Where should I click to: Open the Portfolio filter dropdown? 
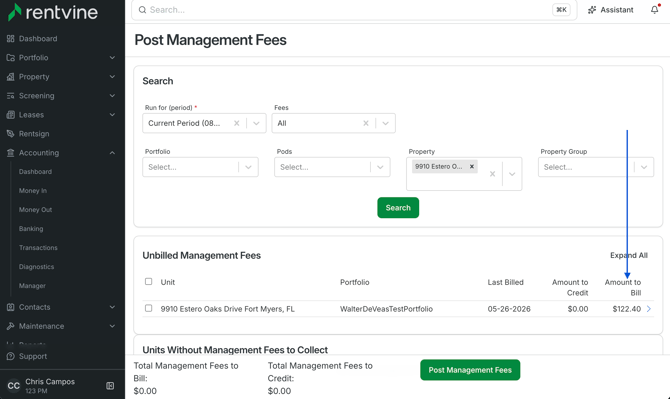pyautogui.click(x=248, y=167)
